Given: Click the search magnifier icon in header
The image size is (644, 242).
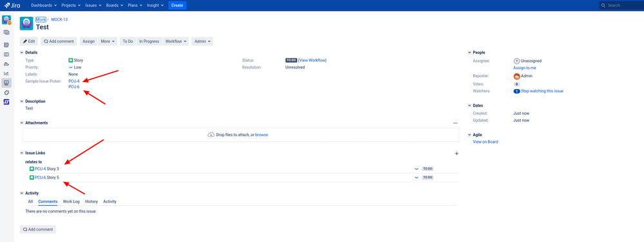Looking at the screenshot, I should (x=603, y=5).
